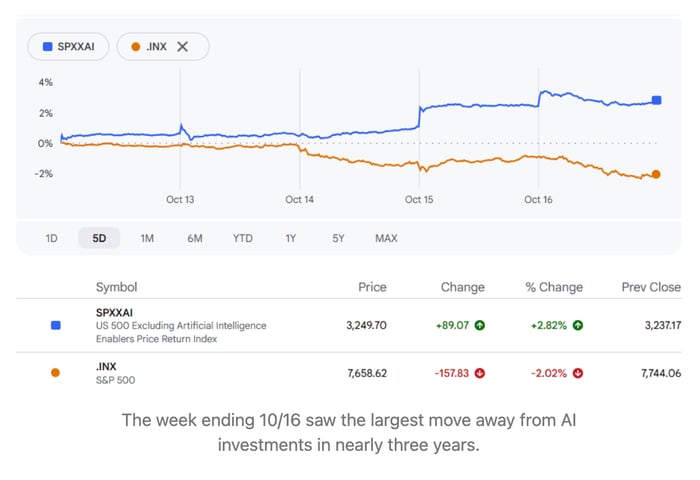Screen dimensions: 700x480
Task: Click the Oct 15 axis label
Action: pos(419,200)
